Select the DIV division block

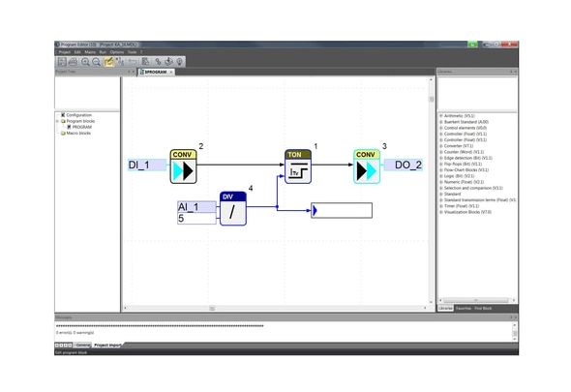[x=233, y=209]
